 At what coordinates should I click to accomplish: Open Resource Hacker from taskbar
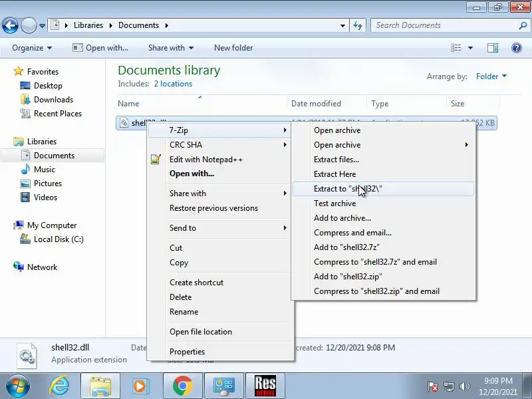pos(265,386)
